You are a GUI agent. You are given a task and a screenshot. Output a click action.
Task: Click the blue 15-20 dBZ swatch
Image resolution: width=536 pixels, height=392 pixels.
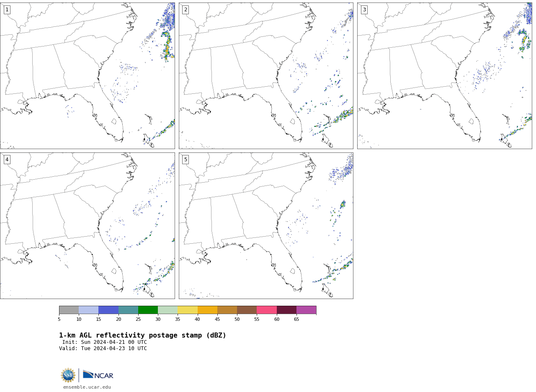[108, 310]
